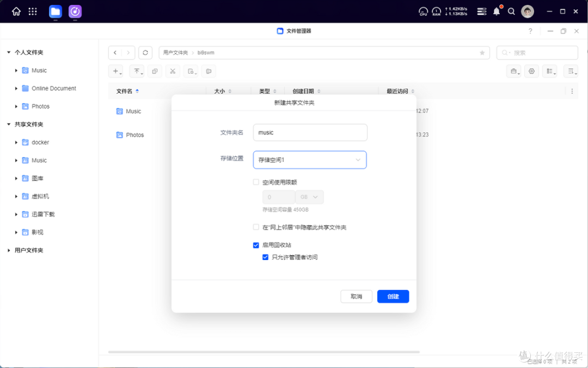Open the toolbox dropdown at toolbar right
The width and height of the screenshot is (588, 368).
(514, 71)
